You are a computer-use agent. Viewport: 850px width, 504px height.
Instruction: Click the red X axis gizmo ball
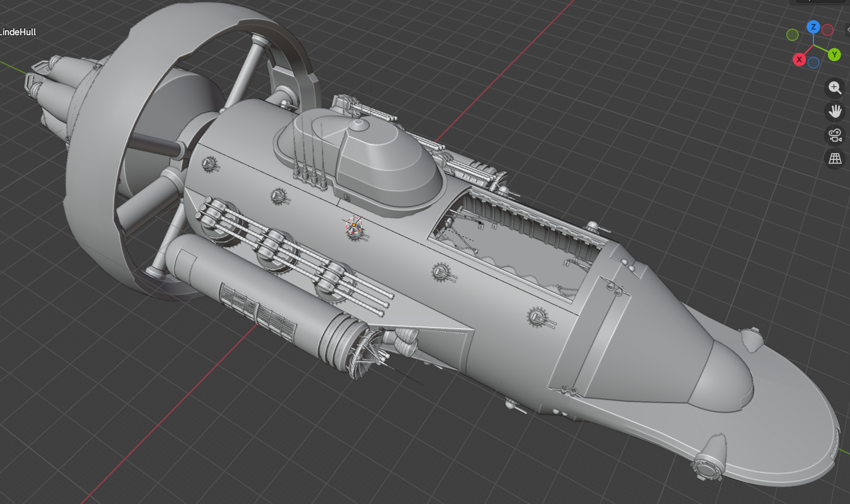point(799,60)
